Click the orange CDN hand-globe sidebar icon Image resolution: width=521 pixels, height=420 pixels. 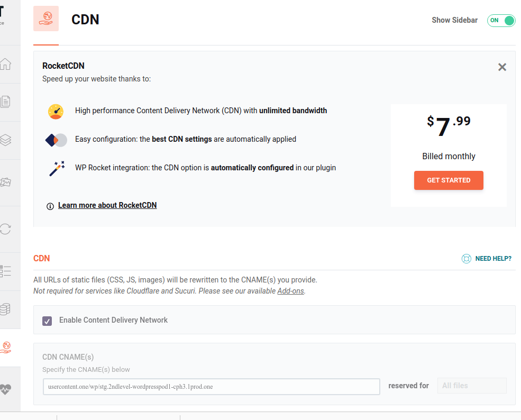(x=5, y=347)
